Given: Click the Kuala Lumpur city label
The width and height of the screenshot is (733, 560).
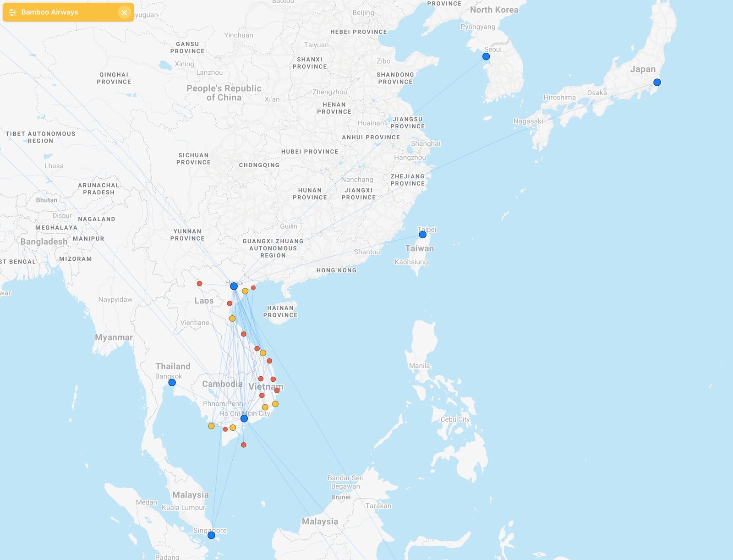Looking at the screenshot, I should (x=183, y=508).
